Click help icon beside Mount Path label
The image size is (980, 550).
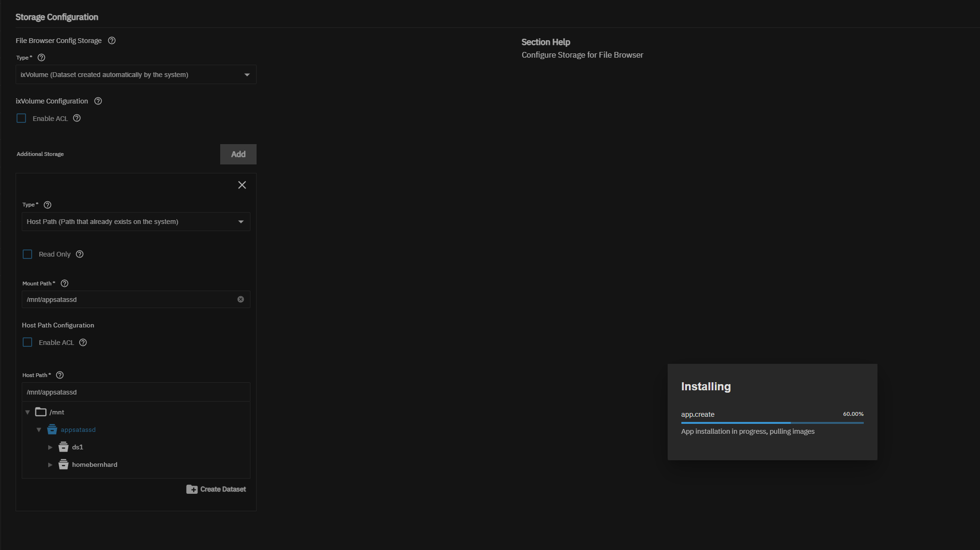[x=65, y=284]
